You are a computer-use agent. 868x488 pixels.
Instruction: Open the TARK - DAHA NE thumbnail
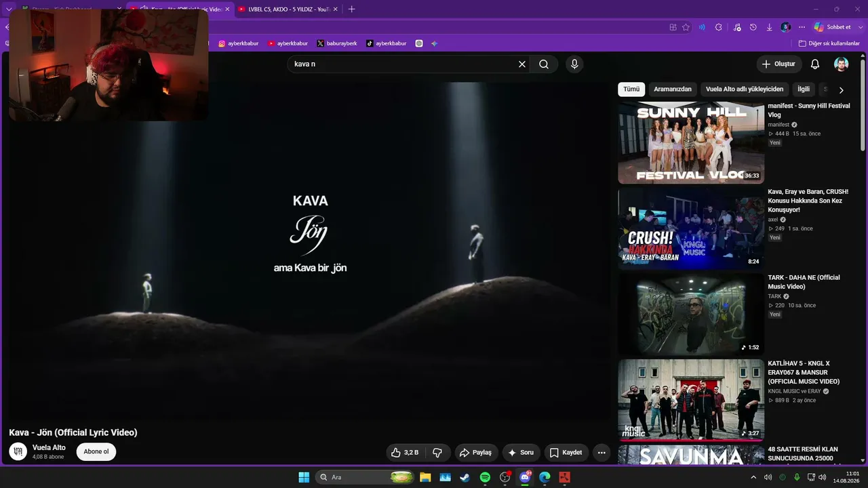[691, 314]
